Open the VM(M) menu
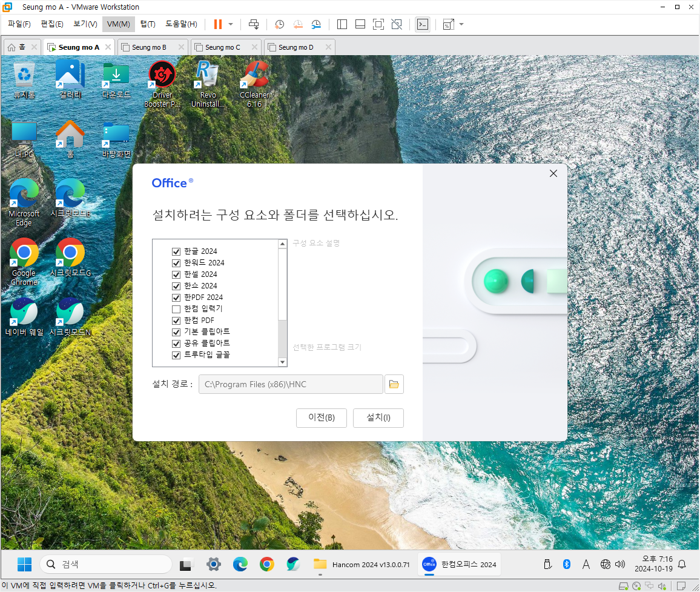This screenshot has width=700, height=592. pos(118,24)
